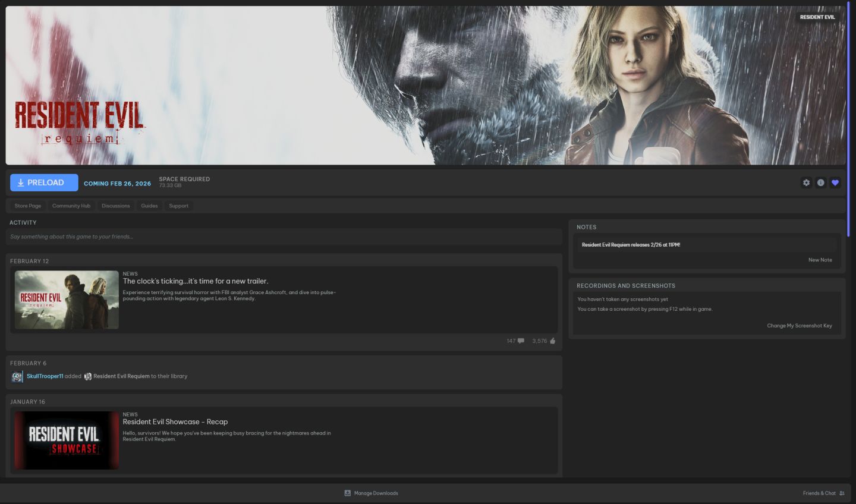Click 'COMING FEB 26, 2026' release text
This screenshot has width=856, height=504.
[x=117, y=184]
